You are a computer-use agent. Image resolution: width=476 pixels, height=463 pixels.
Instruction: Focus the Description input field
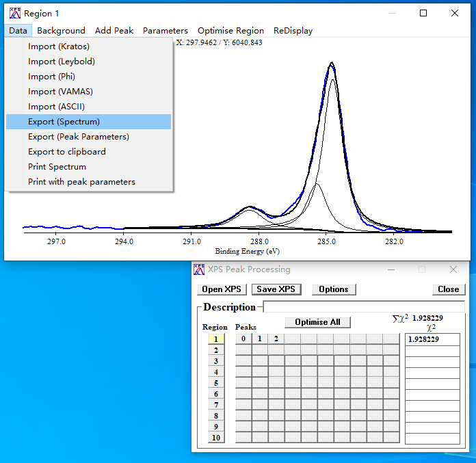point(364,306)
